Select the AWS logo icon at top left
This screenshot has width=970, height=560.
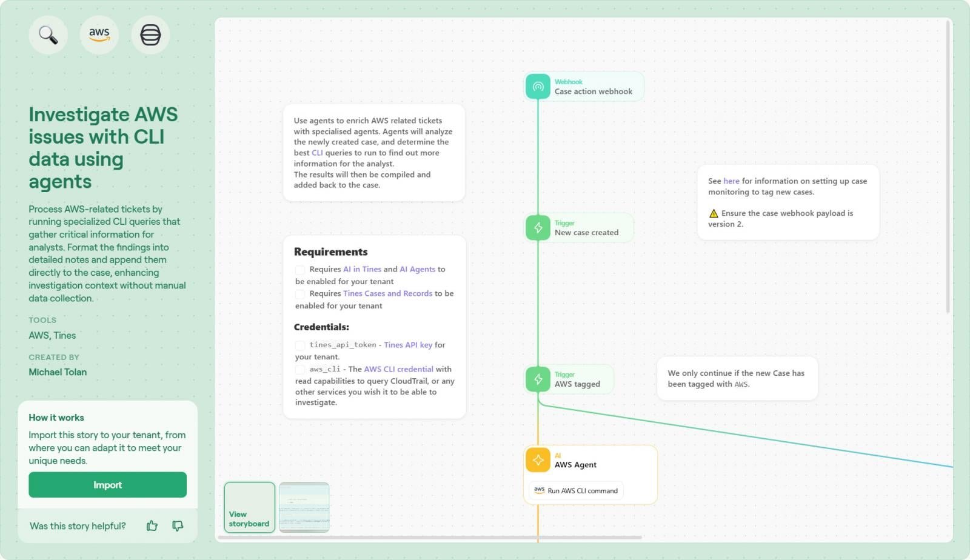(99, 35)
